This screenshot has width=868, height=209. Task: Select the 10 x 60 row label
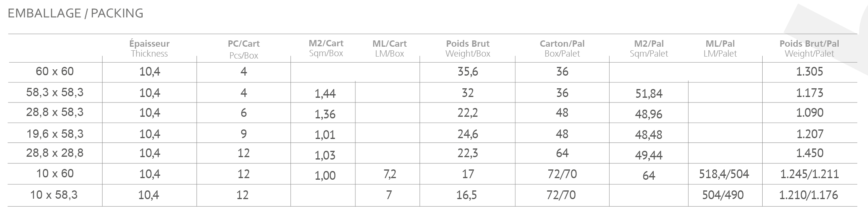coord(55,174)
